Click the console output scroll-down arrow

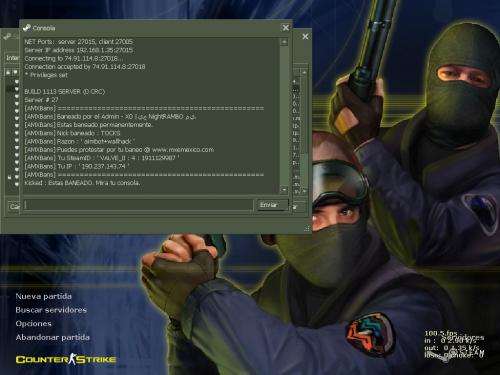(x=284, y=190)
